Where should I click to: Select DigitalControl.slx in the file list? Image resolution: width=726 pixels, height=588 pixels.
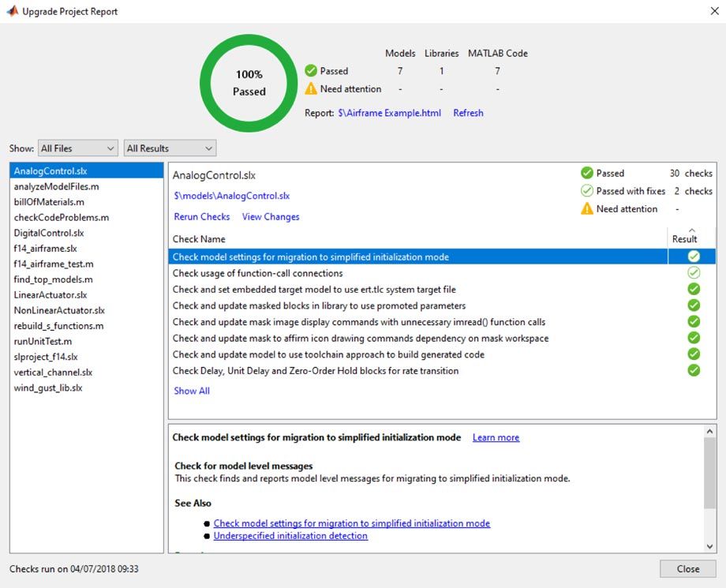pos(48,233)
